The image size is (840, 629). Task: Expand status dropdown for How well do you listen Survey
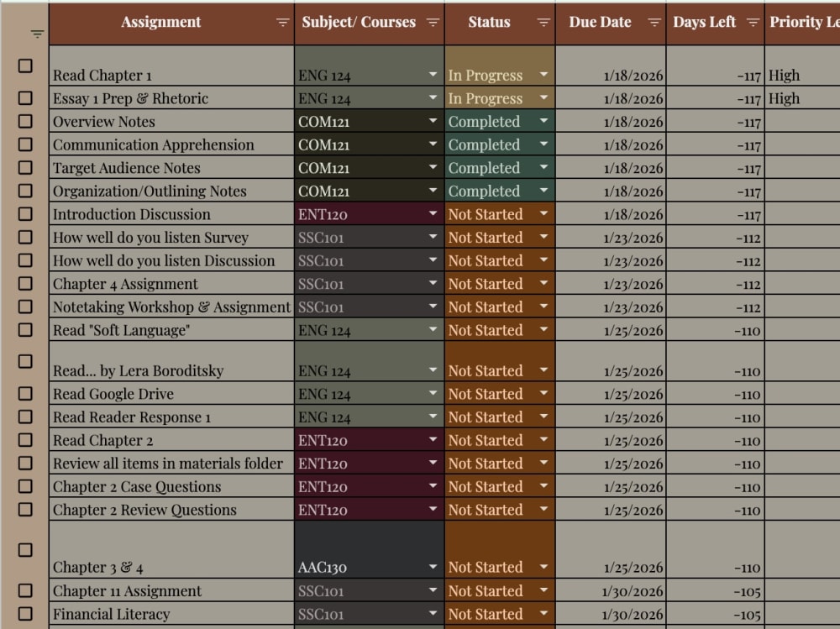tap(543, 237)
